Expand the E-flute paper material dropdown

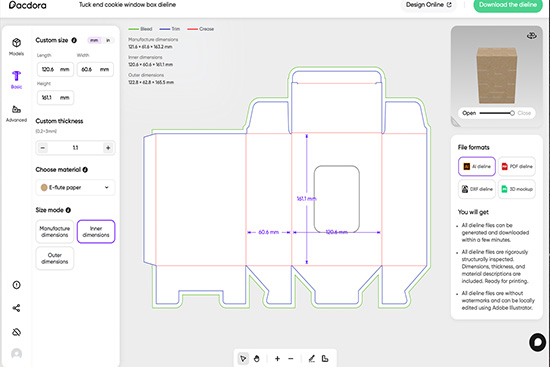tap(75, 187)
